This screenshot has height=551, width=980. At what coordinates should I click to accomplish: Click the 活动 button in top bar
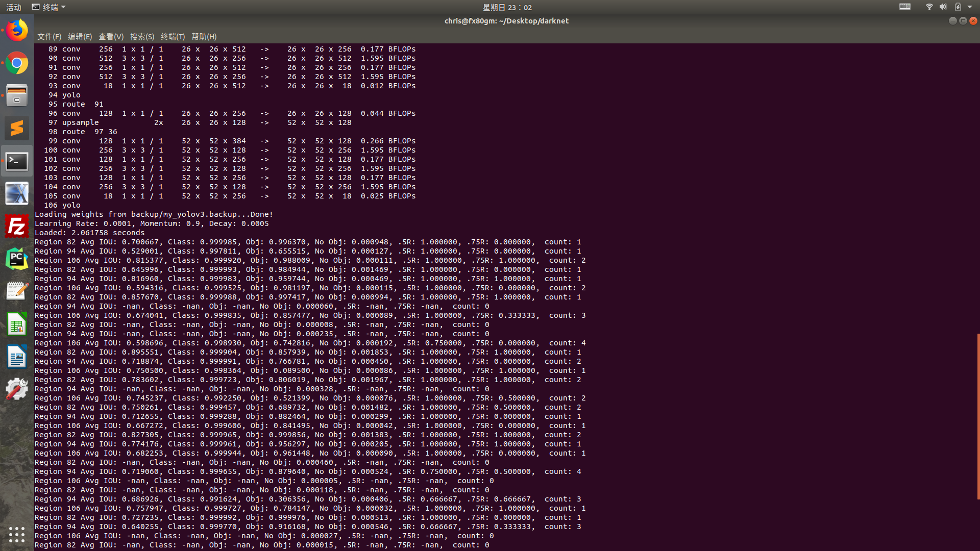(x=13, y=7)
